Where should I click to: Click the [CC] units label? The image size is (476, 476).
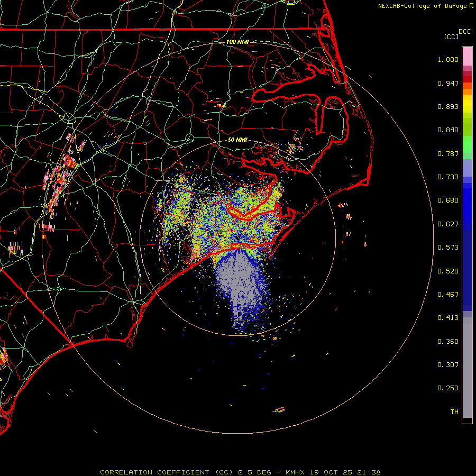pos(451,36)
